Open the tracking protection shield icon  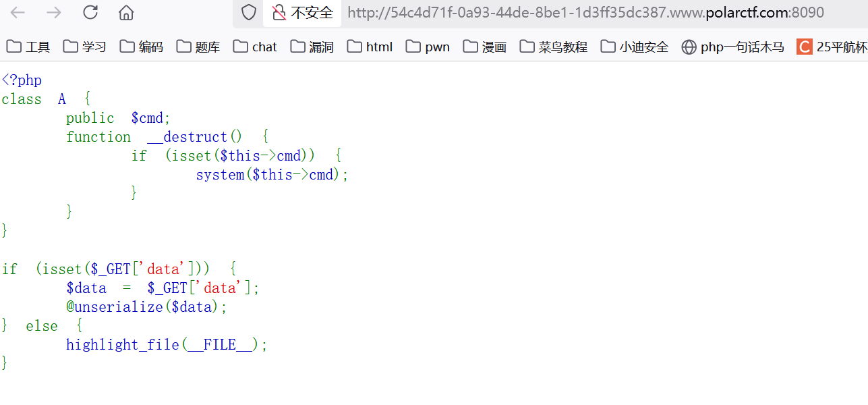click(249, 12)
